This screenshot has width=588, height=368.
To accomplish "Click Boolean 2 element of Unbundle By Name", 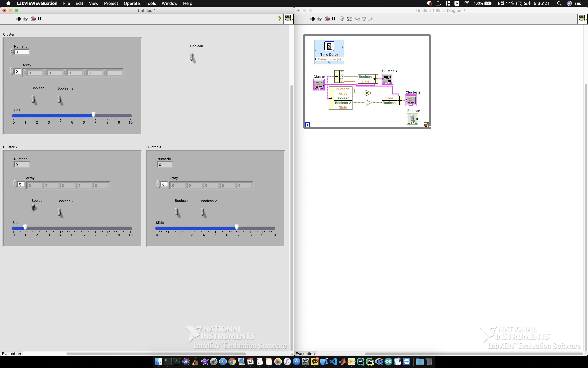I will pyautogui.click(x=343, y=103).
